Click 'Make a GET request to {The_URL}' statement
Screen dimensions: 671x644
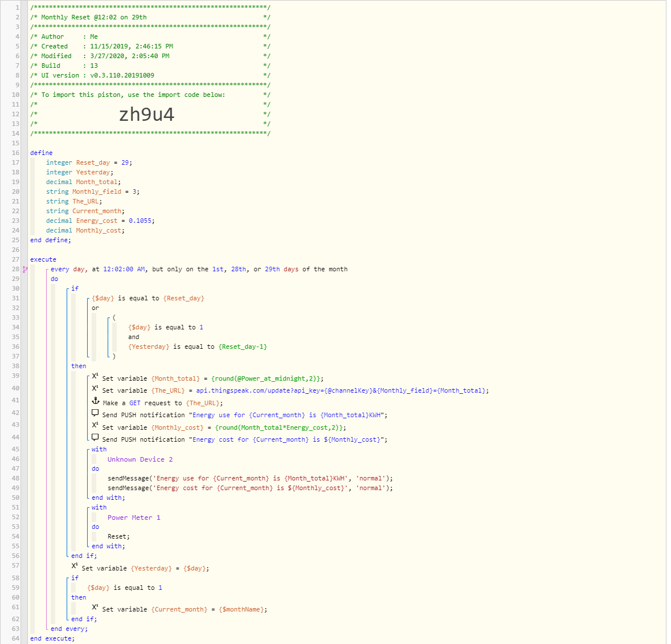162,403
